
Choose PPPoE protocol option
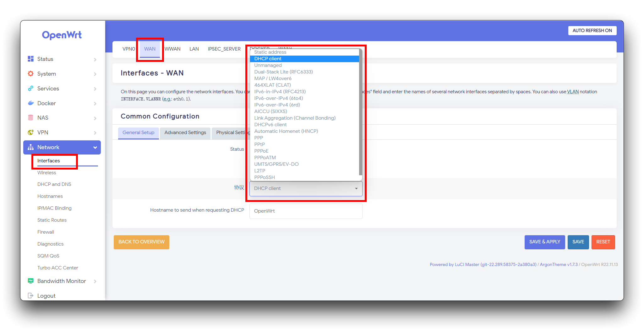304,151
